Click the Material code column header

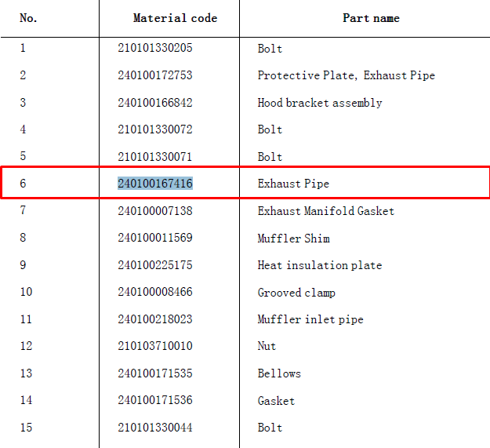pos(175,18)
